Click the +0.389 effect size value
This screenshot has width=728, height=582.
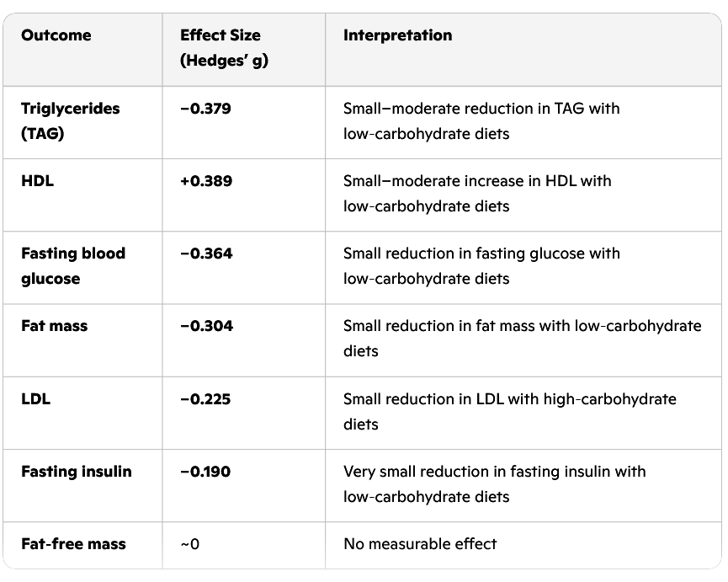[206, 181]
